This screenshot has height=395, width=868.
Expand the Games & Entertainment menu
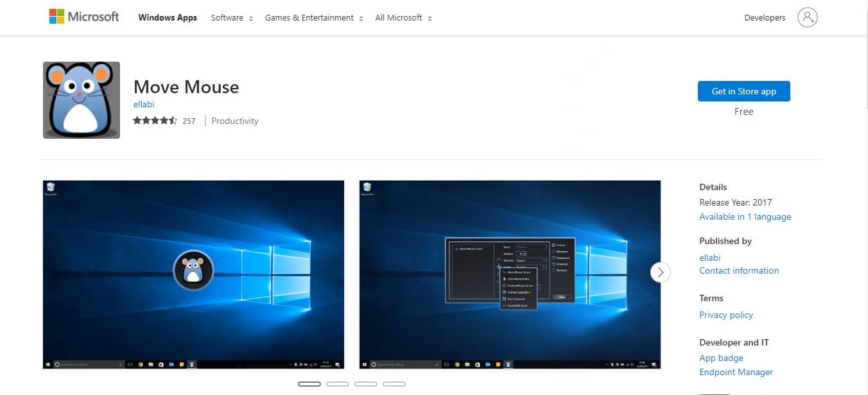(x=314, y=18)
